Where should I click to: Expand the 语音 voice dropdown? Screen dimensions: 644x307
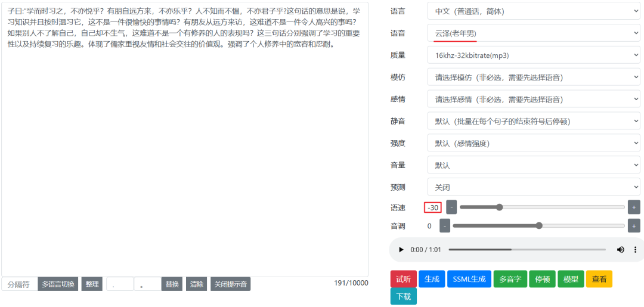point(533,33)
